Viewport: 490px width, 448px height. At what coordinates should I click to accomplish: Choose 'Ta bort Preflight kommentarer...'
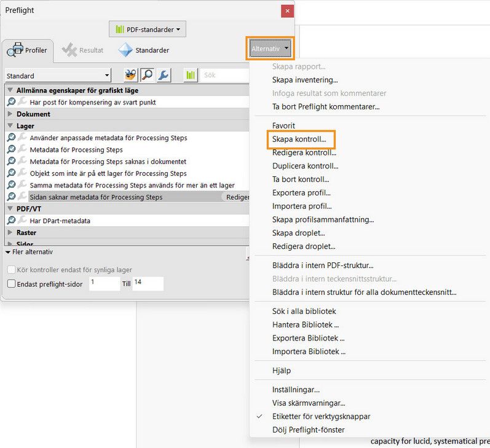[x=326, y=106]
